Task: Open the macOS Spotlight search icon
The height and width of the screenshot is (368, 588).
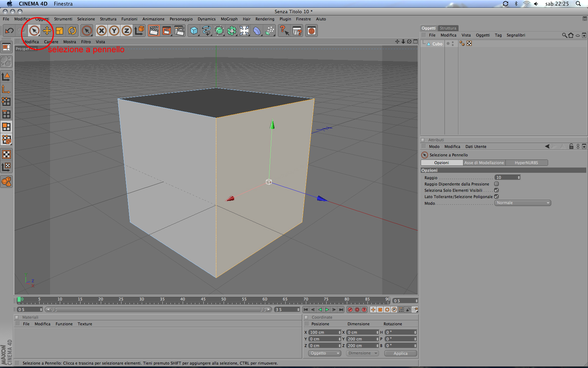Action: click(x=578, y=4)
